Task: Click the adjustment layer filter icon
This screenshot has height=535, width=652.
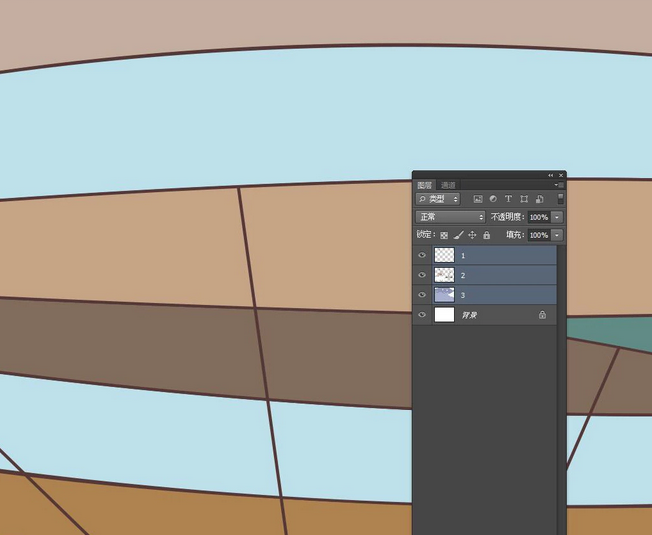Action: [493, 199]
